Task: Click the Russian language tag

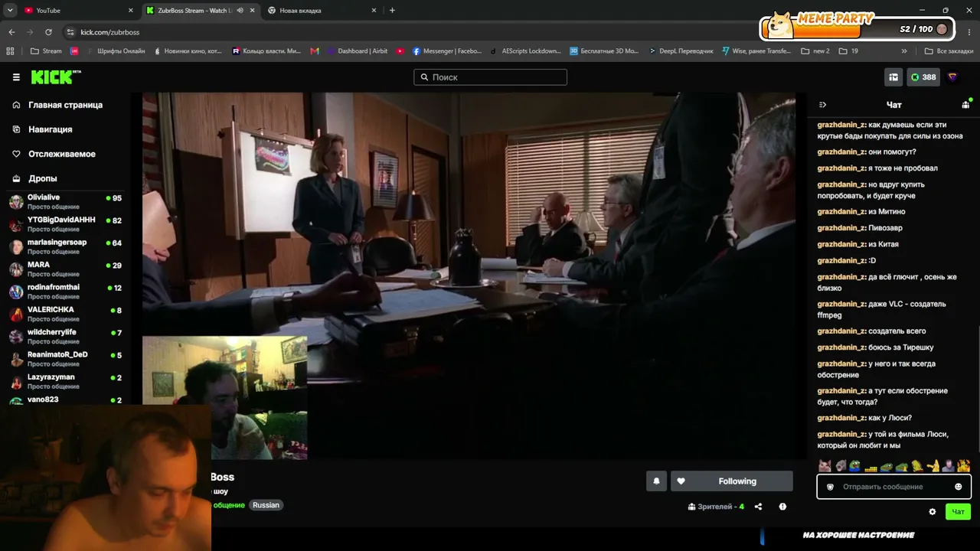Action: pyautogui.click(x=266, y=505)
